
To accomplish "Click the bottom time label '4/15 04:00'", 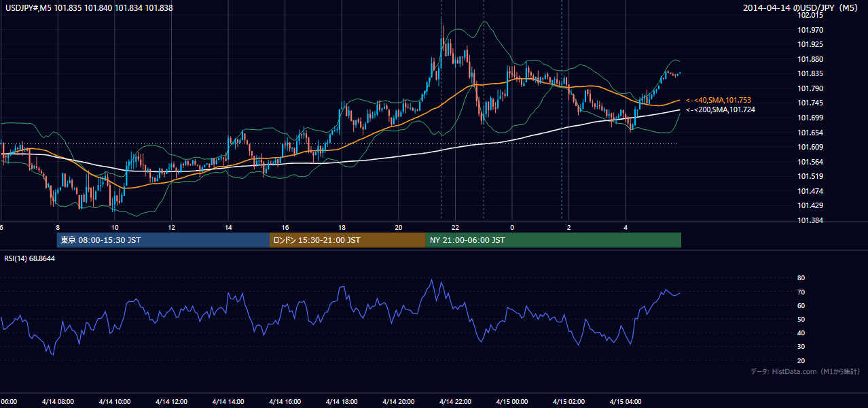I will [x=626, y=401].
